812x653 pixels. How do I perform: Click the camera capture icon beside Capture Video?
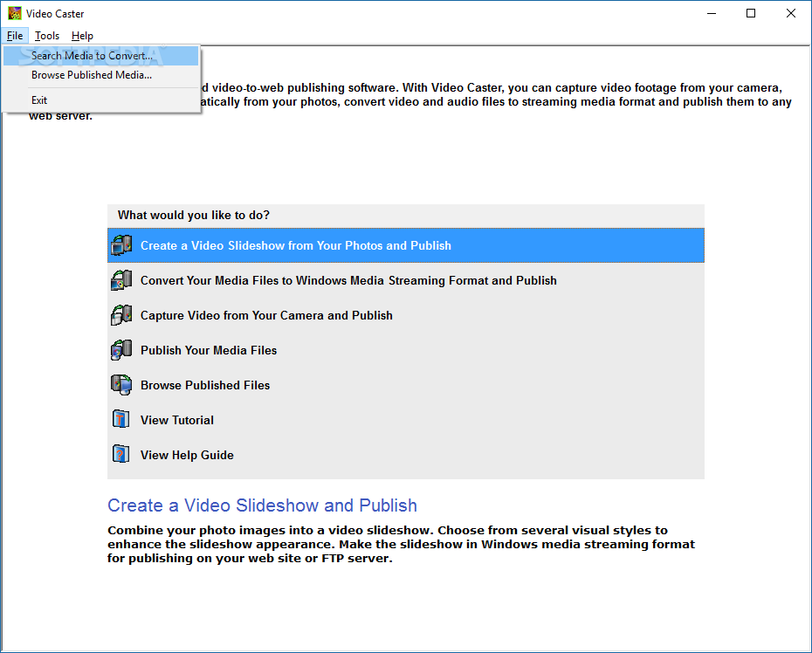pyautogui.click(x=121, y=315)
